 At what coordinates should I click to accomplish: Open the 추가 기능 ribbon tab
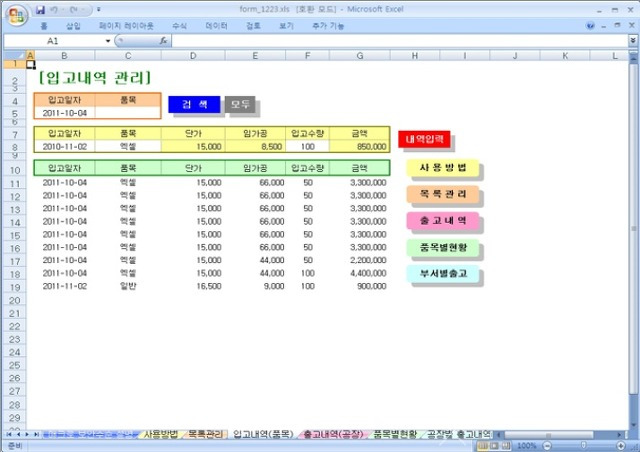328,26
